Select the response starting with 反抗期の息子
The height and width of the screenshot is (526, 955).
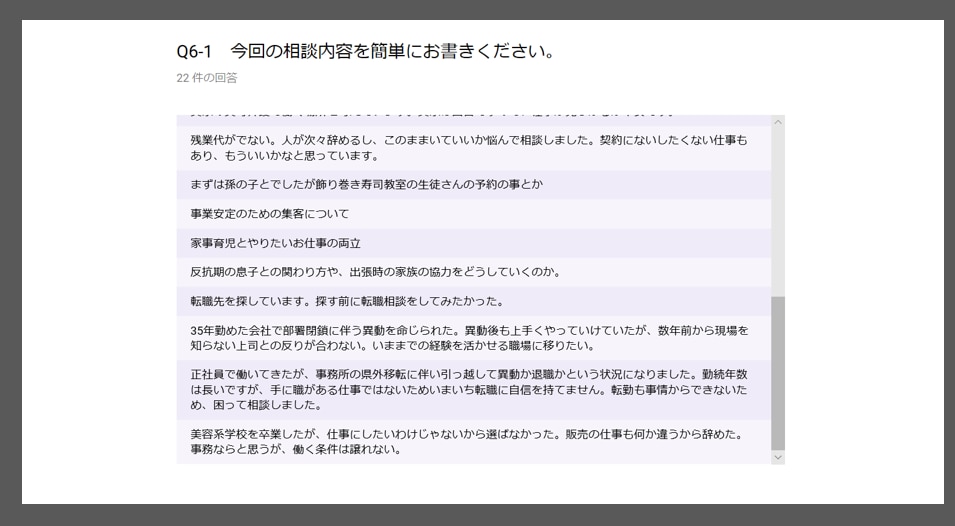[x=473, y=272]
